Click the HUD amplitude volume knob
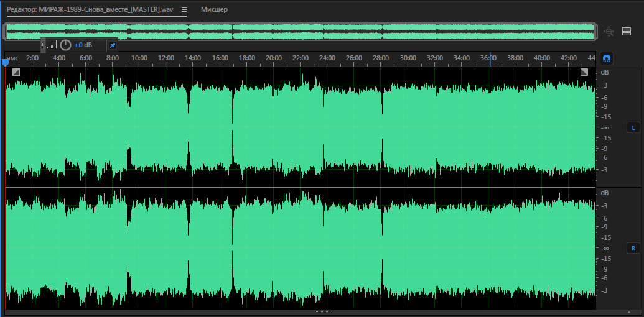The image size is (644, 317). tap(65, 45)
